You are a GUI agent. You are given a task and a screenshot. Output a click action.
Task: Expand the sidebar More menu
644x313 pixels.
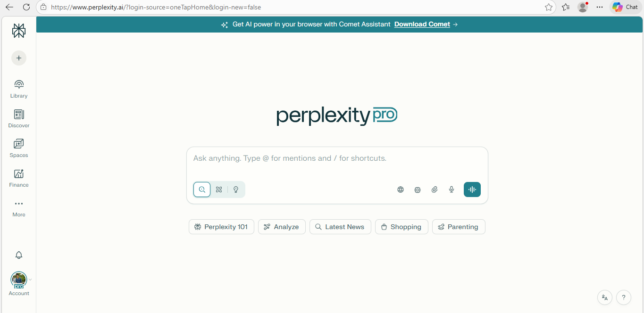18,207
